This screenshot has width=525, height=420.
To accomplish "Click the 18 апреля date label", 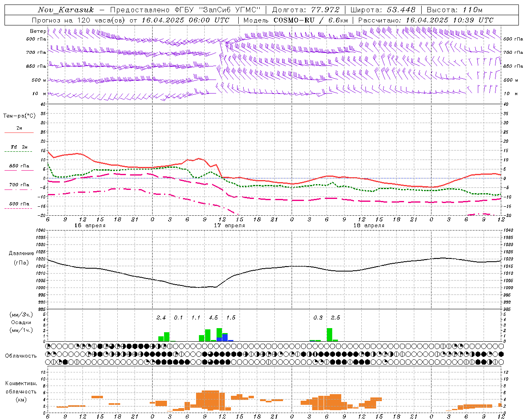I will [x=369, y=226].
